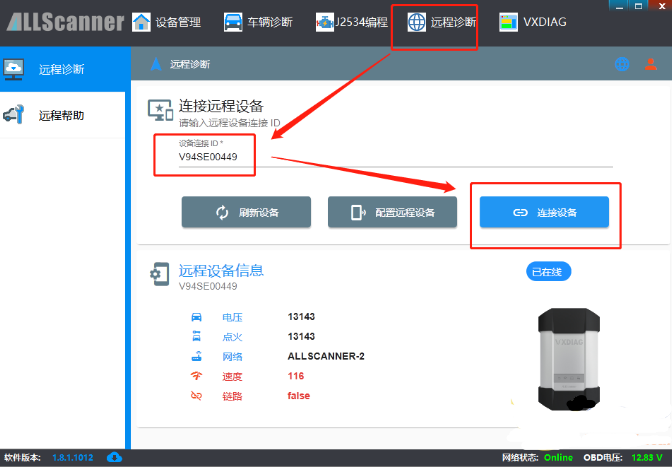Minimize the ALLScanner window
The image size is (672, 467).
[x=619, y=6]
